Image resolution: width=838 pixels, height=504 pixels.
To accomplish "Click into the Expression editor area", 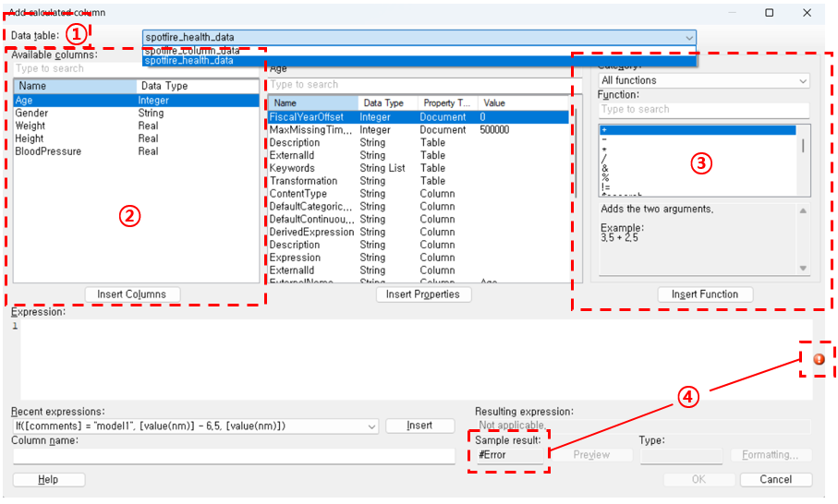I will pyautogui.click(x=416, y=359).
